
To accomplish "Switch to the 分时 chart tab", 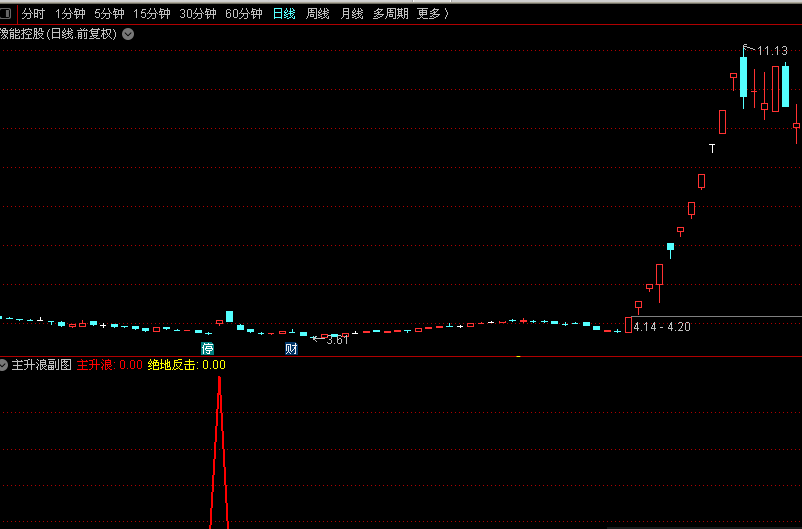I will coord(33,14).
